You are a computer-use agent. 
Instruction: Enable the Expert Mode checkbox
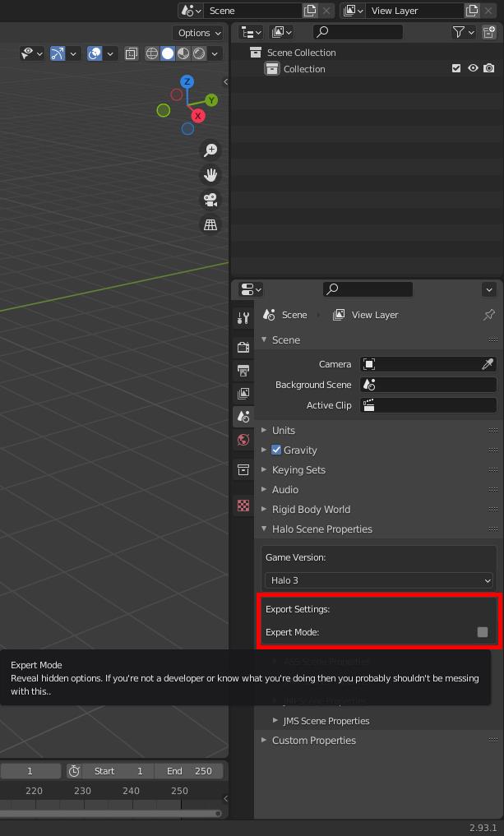(x=483, y=632)
